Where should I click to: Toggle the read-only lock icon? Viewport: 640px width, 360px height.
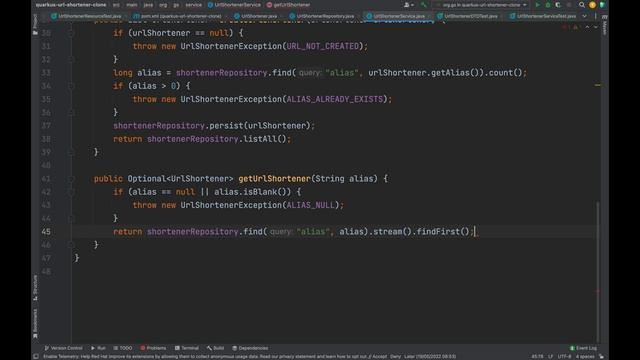(601, 356)
